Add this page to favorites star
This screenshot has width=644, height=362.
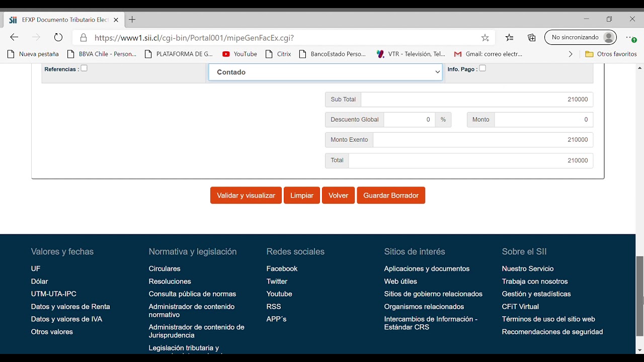point(485,38)
